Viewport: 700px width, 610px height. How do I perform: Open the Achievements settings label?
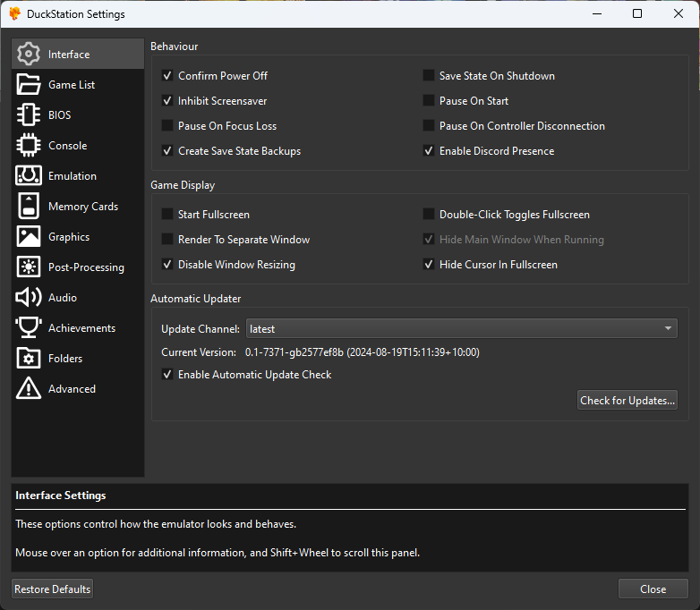[81, 328]
